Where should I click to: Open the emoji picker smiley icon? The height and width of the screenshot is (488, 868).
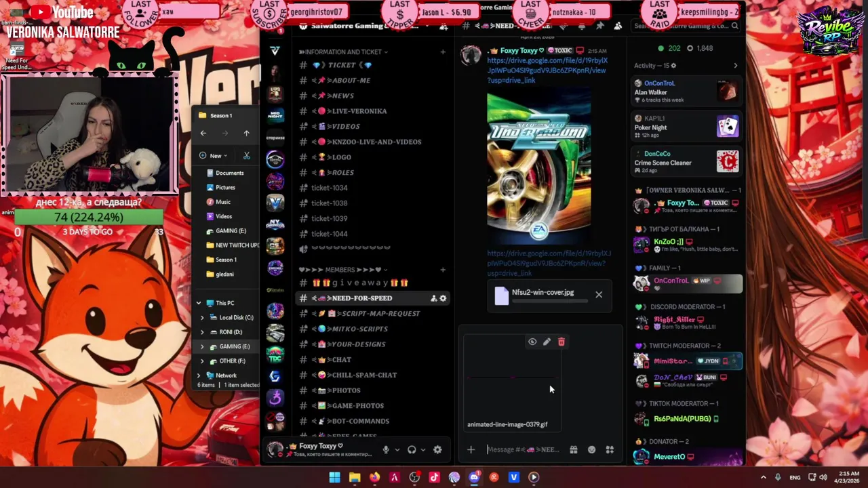(x=591, y=449)
